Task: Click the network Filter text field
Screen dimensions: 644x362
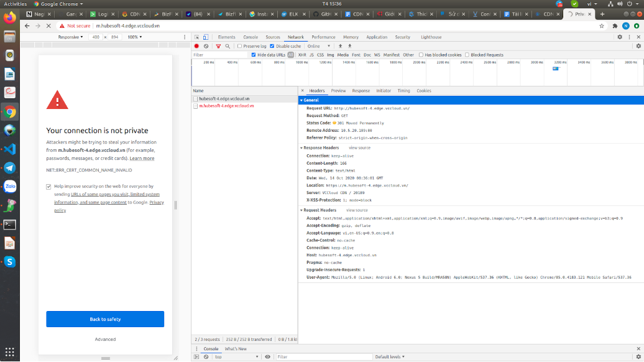Action: click(x=219, y=55)
